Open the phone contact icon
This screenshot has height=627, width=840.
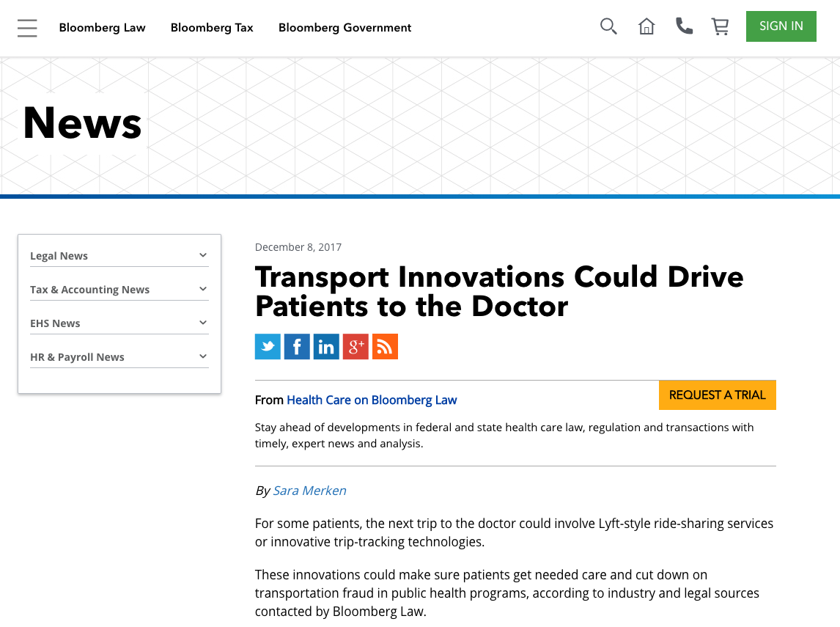pos(684,26)
